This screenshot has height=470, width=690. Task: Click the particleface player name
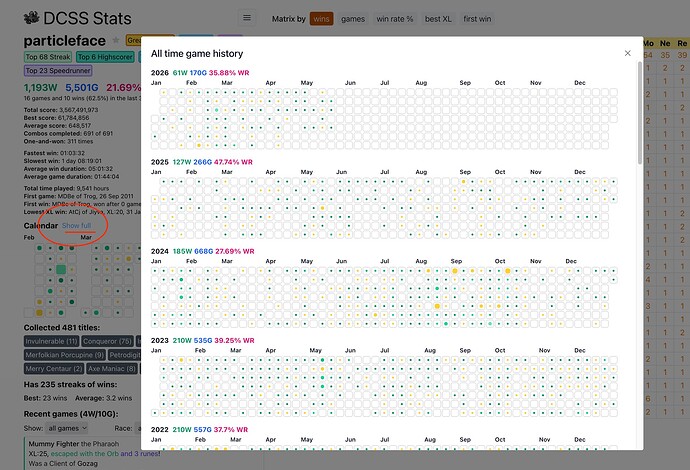[x=65, y=41]
